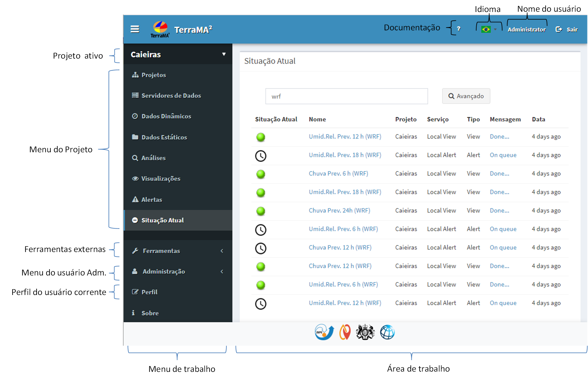Click the Administrator user name
This screenshot has width=588, height=380.
pos(526,29)
